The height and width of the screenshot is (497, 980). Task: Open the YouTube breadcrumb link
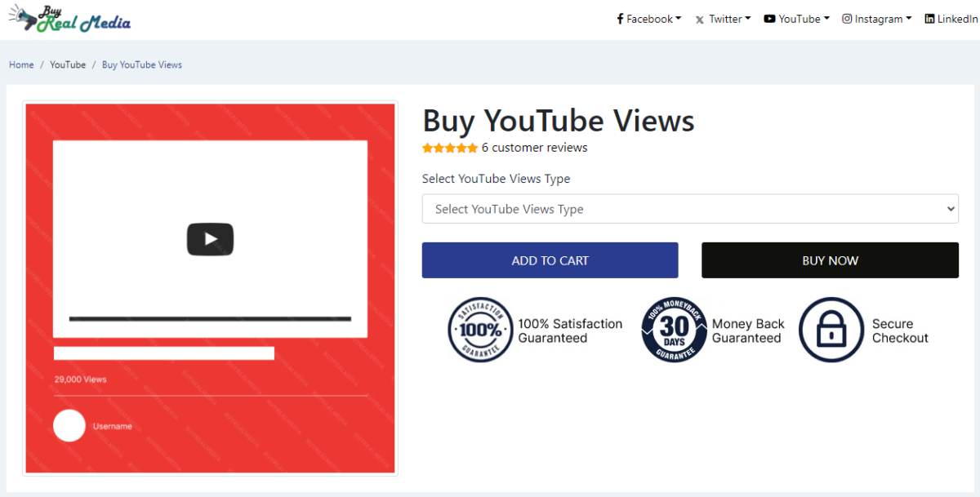pyautogui.click(x=68, y=64)
